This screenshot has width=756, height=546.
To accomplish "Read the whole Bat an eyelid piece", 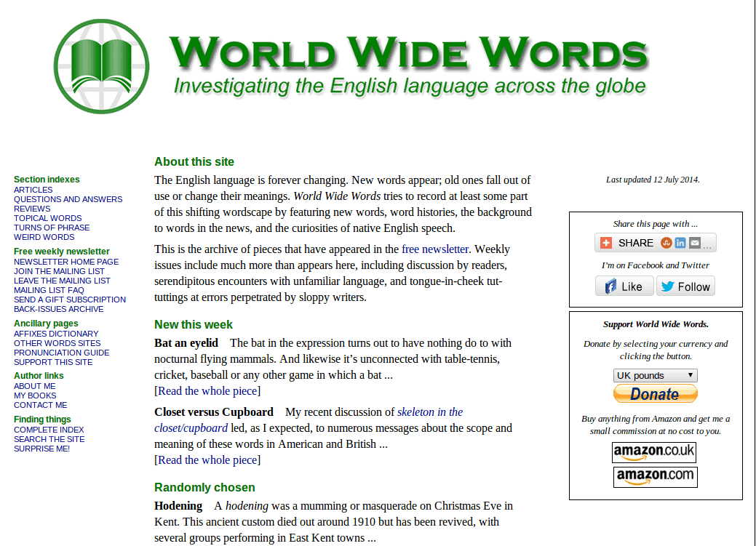I will tap(207, 391).
